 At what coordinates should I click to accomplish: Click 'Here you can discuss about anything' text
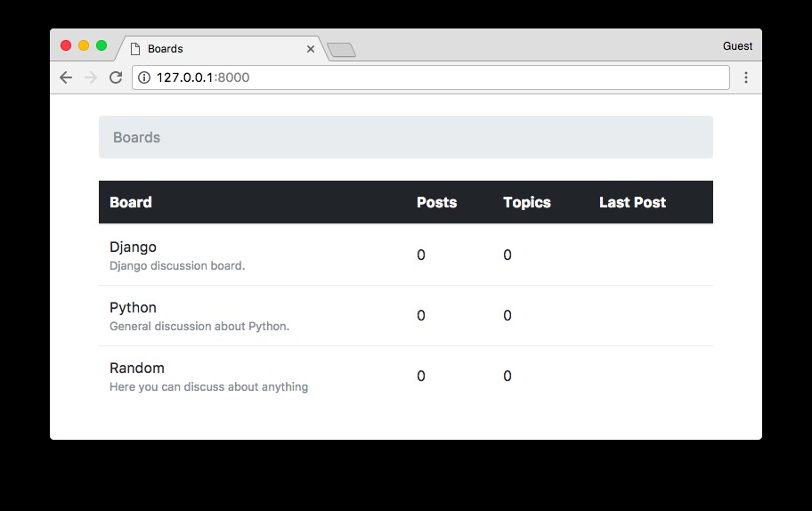coord(208,386)
